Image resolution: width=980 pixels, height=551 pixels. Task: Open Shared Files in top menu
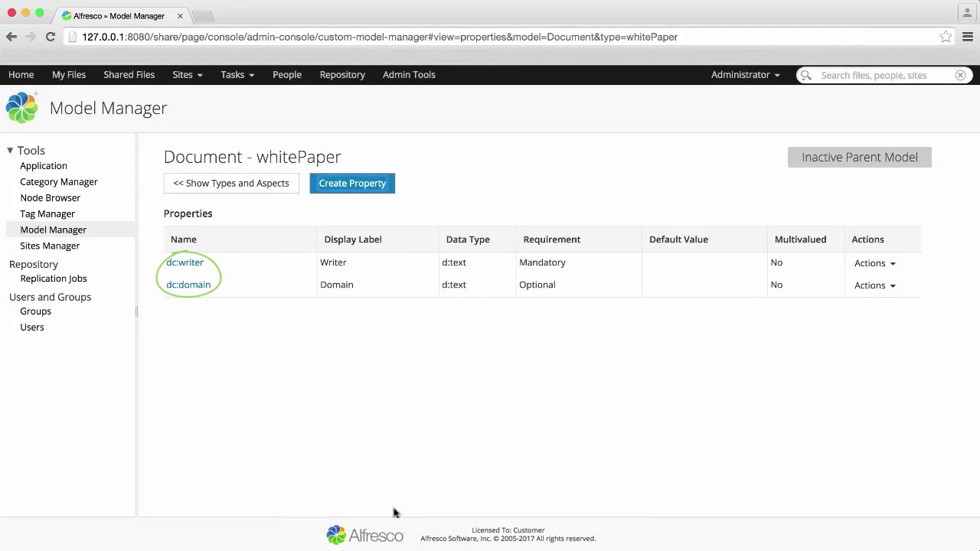129,75
